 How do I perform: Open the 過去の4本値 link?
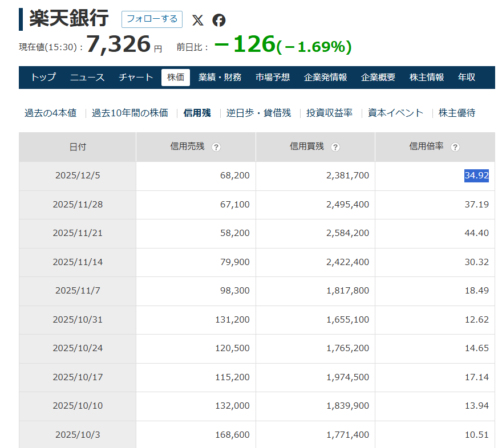pyautogui.click(x=50, y=113)
